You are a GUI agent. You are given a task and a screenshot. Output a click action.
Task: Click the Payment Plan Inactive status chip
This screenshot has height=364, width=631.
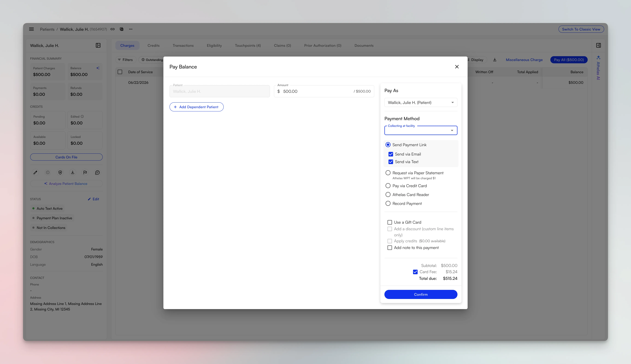(52, 218)
